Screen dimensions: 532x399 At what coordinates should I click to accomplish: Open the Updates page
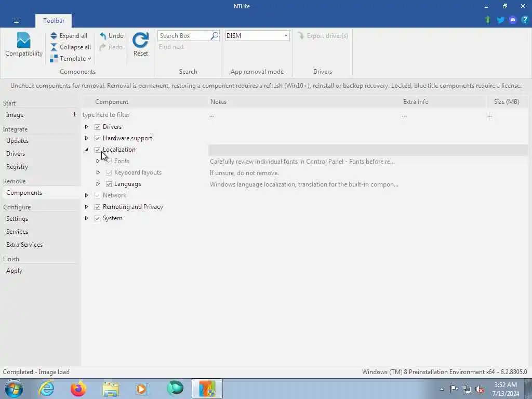[40, 141]
